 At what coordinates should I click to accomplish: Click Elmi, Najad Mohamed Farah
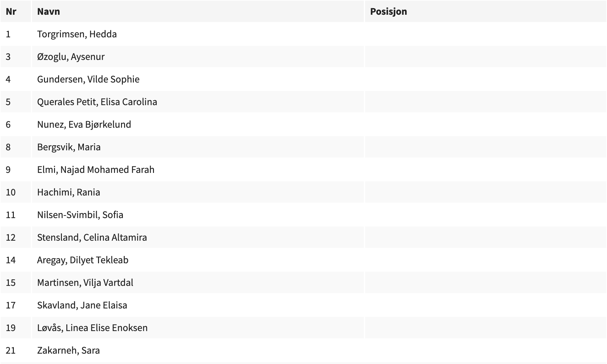pos(96,170)
